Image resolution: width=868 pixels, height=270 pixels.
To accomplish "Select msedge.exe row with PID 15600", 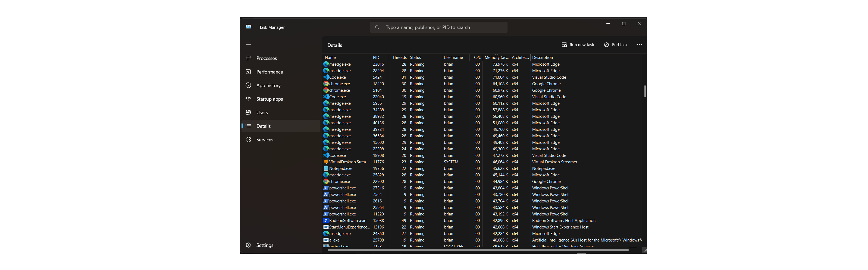I will pos(482,142).
